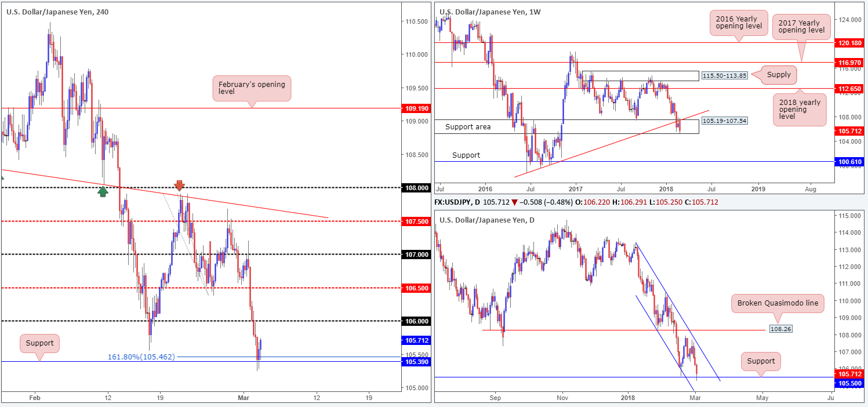Click the 115.000 label on daily price axis
Viewport: 868px width, 407px height.
tap(849, 216)
